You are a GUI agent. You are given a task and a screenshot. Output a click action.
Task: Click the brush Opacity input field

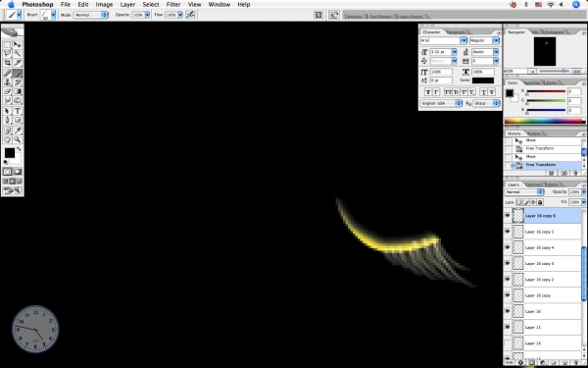pos(138,15)
